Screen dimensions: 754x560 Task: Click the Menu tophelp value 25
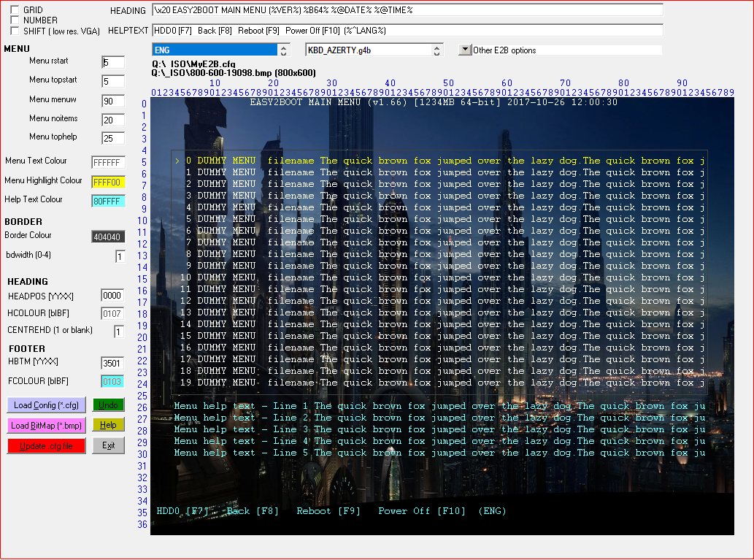[x=113, y=139]
